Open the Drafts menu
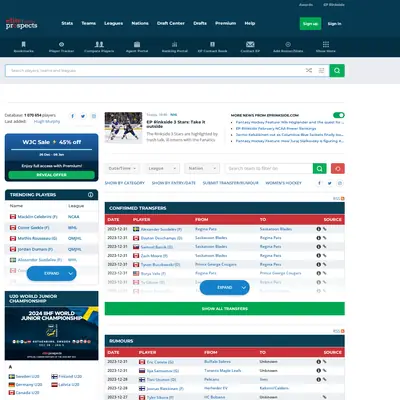The width and height of the screenshot is (400, 400). point(200,23)
